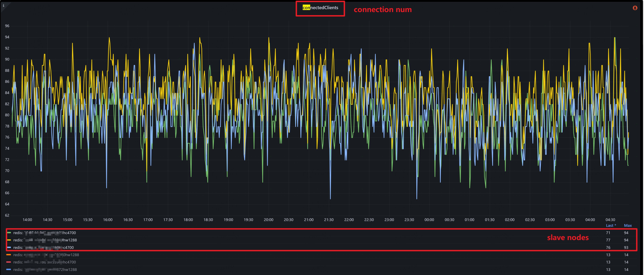The height and width of the screenshot is (275, 644).
Task: Open color picker via green legend line marker
Action: (x=9, y=233)
